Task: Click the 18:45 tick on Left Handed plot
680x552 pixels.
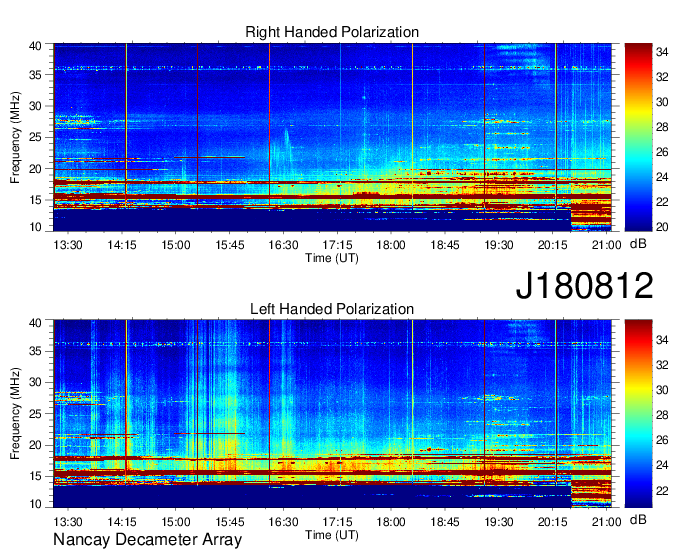Action: [445, 522]
